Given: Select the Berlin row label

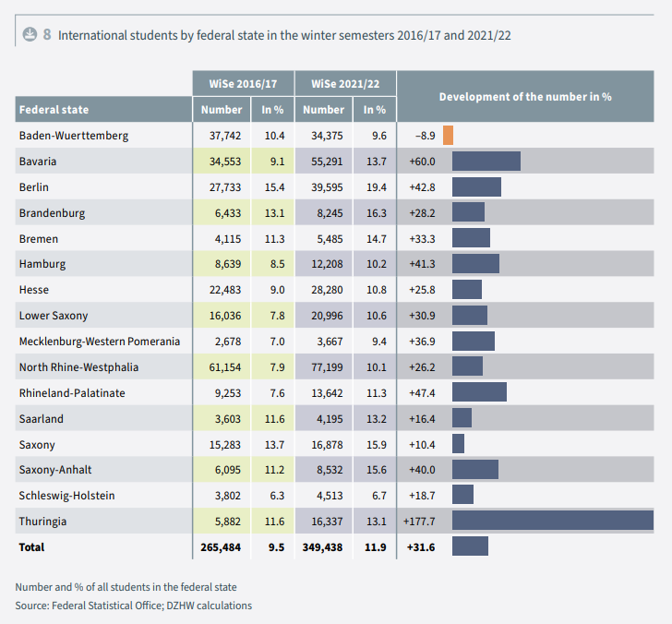Looking at the screenshot, I should (x=35, y=186).
